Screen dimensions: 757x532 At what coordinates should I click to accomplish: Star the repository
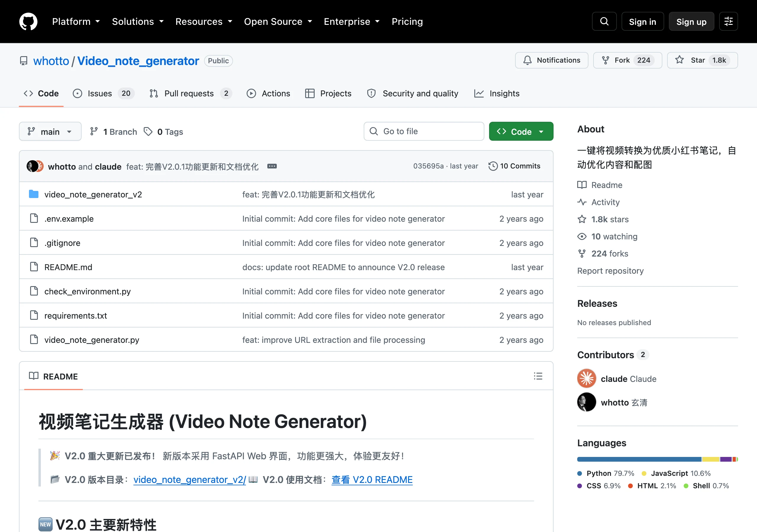coord(702,60)
